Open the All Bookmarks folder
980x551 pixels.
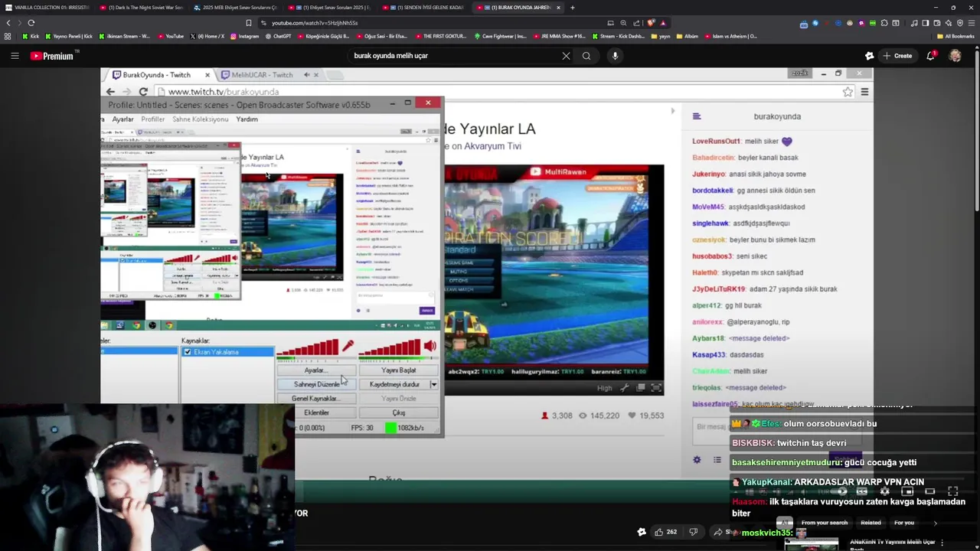[955, 36]
